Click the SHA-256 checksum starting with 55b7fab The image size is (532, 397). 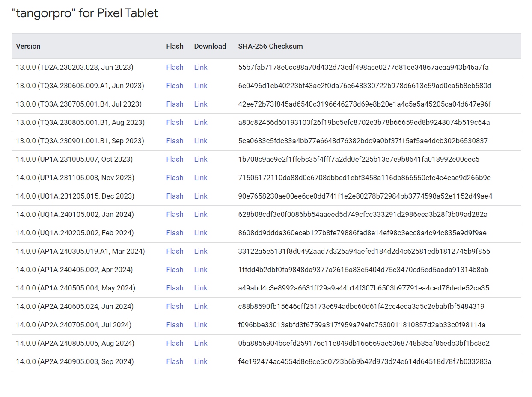coord(363,67)
